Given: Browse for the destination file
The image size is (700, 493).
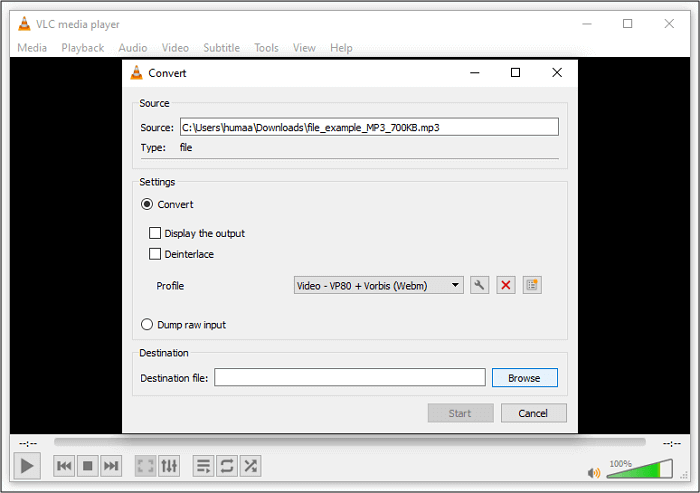Looking at the screenshot, I should point(524,378).
